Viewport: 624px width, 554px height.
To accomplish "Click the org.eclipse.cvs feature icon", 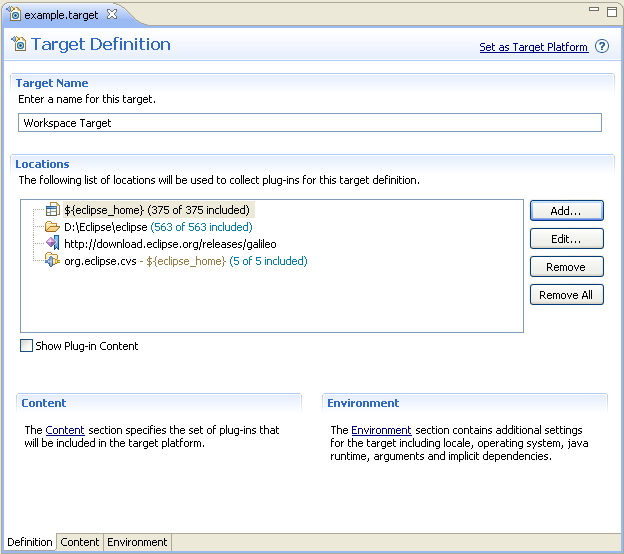I will tap(53, 261).
